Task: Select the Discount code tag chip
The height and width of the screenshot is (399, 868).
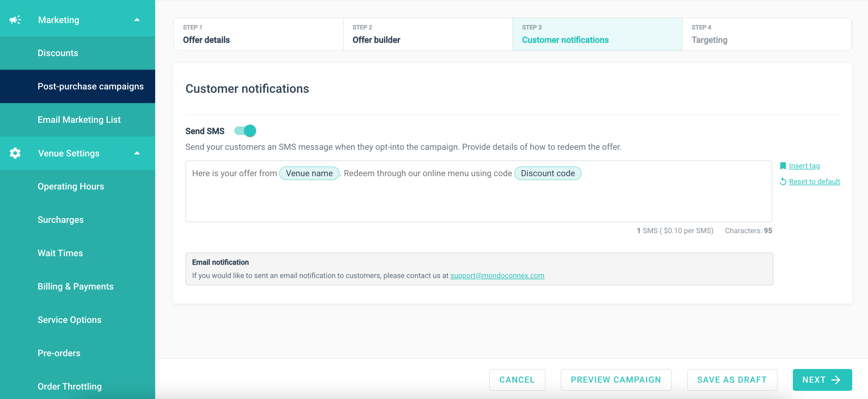Action: pos(548,173)
